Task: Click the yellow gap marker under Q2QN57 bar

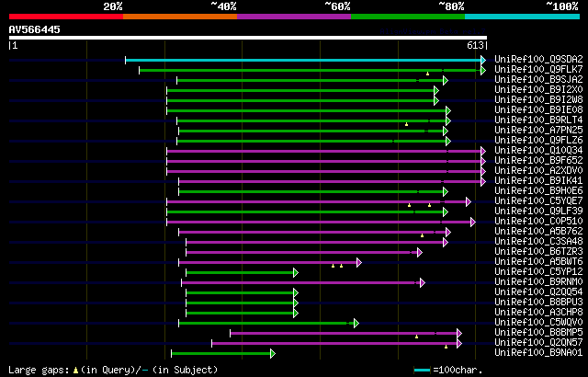Action: [446, 347]
